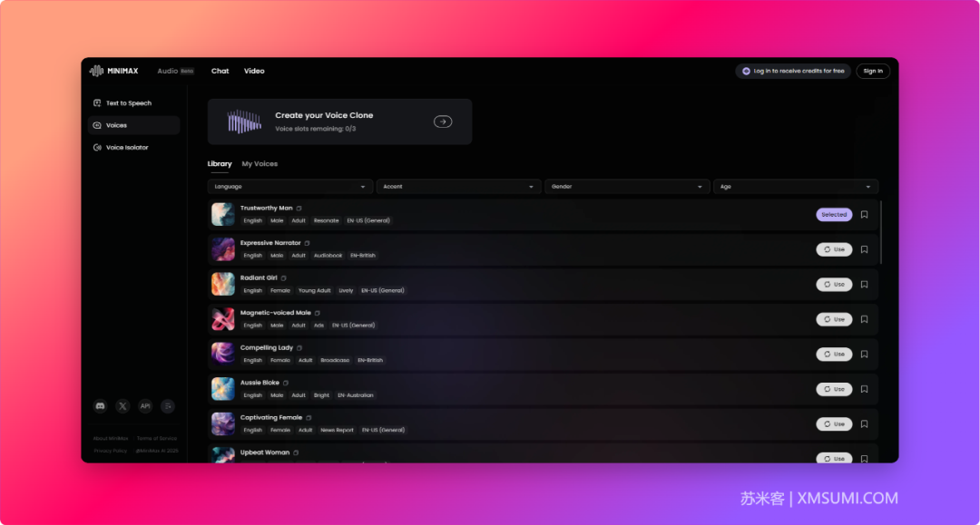Open the Privacy Policy link
Screen dimensions: 980x525
[111, 451]
